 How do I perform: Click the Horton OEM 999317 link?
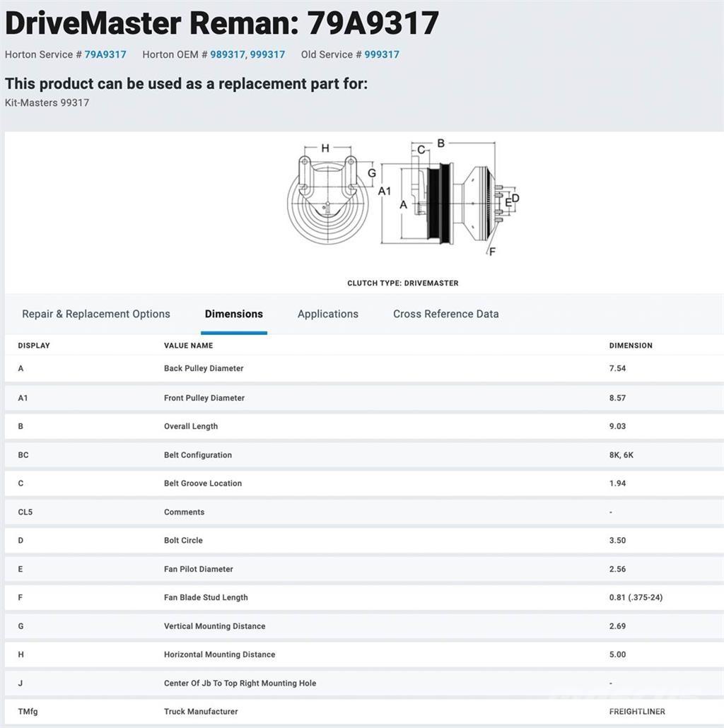pyautogui.click(x=268, y=54)
